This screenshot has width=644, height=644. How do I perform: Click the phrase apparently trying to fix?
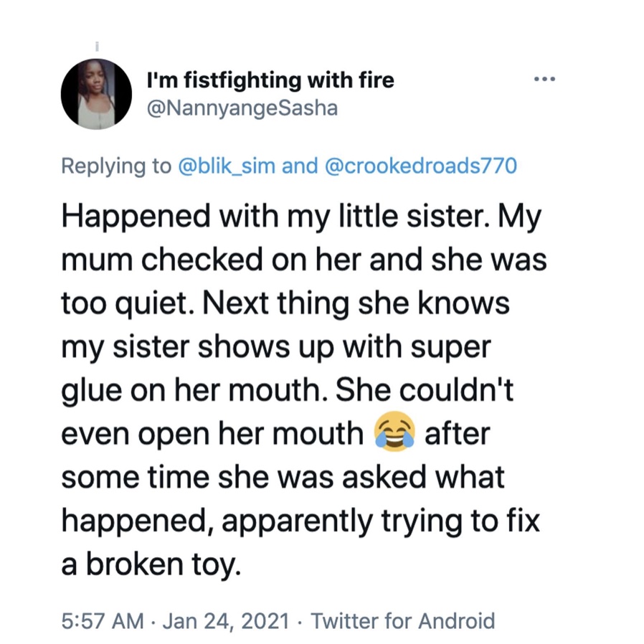[380, 521]
